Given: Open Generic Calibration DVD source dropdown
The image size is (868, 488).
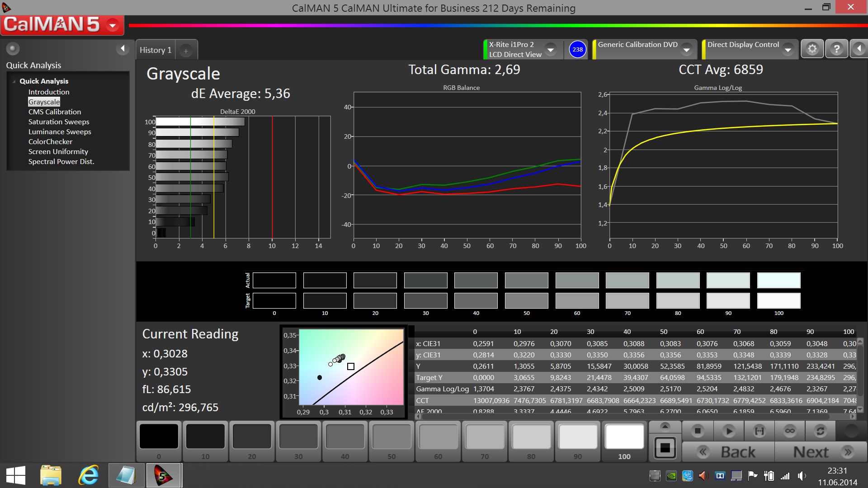Looking at the screenshot, I should (x=687, y=49).
